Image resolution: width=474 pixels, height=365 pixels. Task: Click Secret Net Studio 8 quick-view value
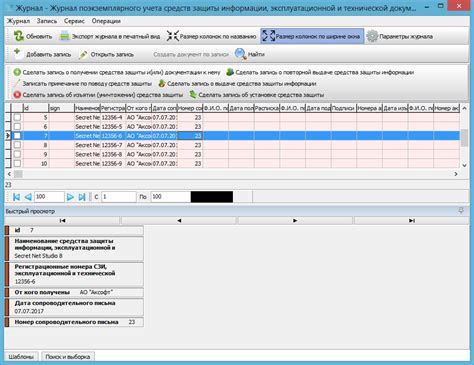click(38, 256)
